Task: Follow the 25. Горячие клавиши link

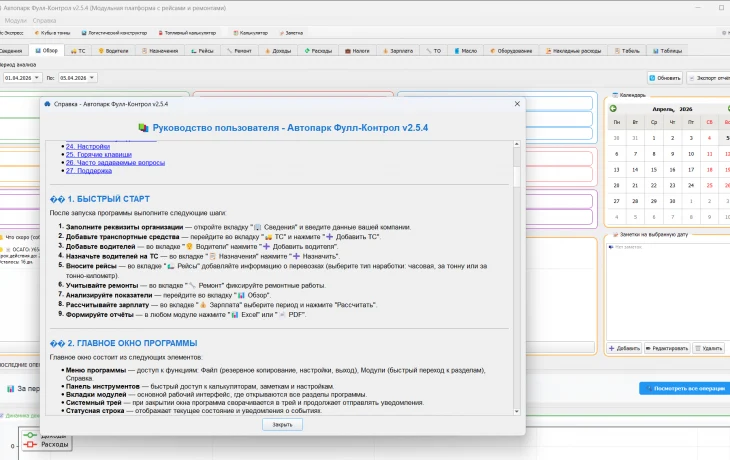Action: 99,155
